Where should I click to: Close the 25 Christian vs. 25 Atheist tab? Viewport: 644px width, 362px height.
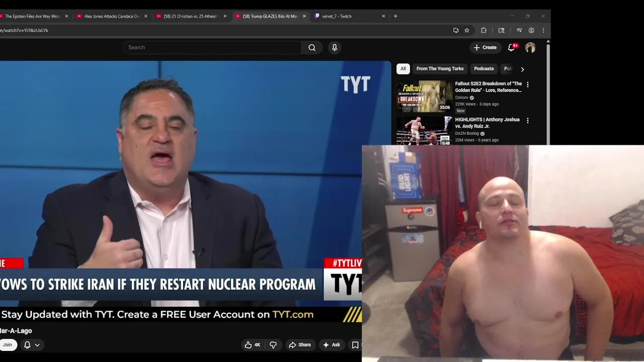tap(225, 16)
